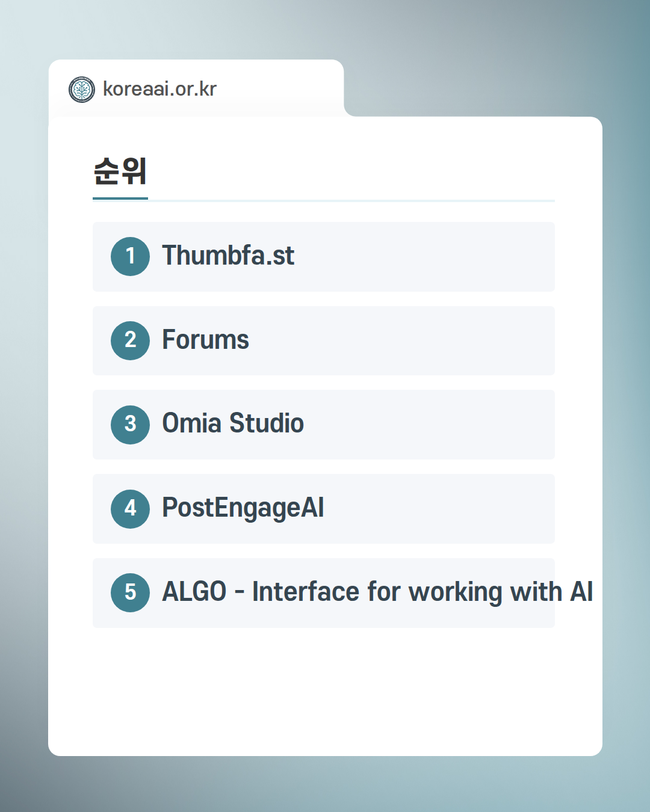Open the Thumbfa.st link
Screen dimensions: 650x812
point(228,256)
